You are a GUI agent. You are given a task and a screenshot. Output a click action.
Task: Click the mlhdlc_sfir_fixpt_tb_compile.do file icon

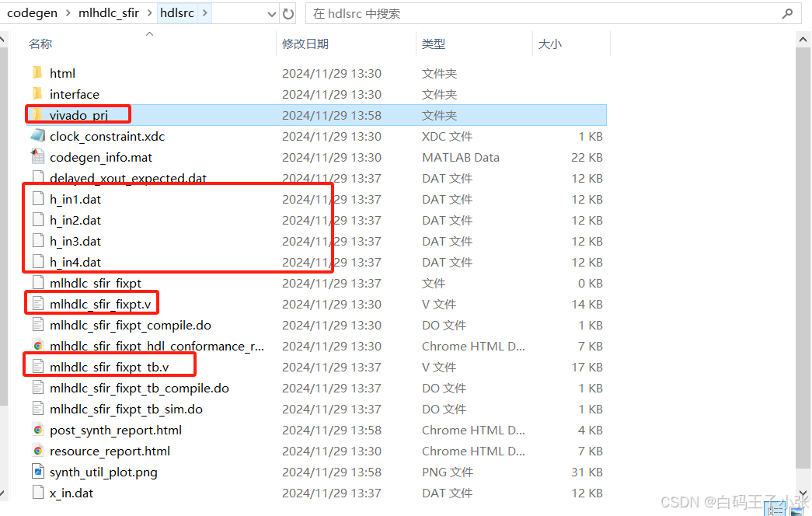tap(38, 388)
